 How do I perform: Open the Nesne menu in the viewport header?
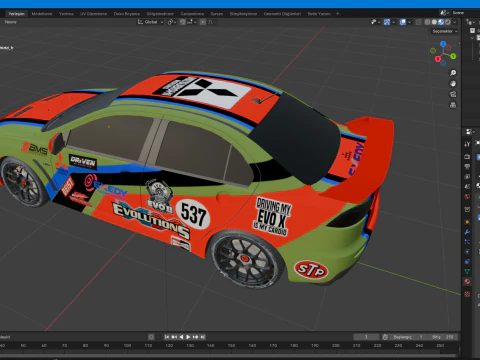tap(10, 22)
